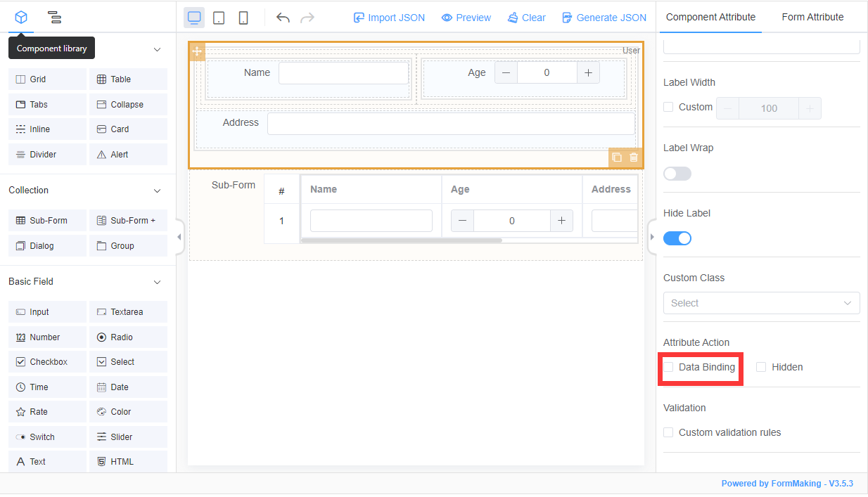Add the Number basic field

47,337
